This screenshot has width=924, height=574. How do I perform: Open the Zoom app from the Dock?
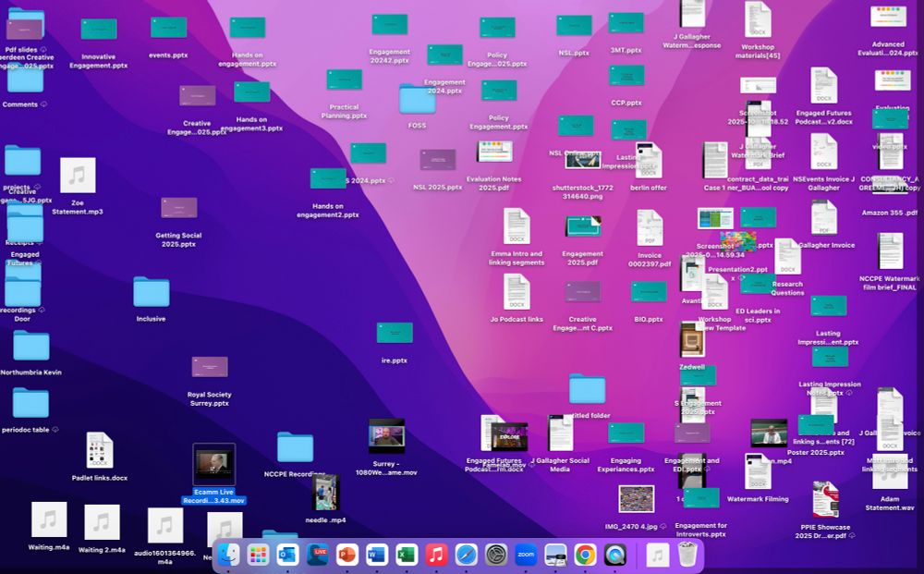tap(525, 556)
